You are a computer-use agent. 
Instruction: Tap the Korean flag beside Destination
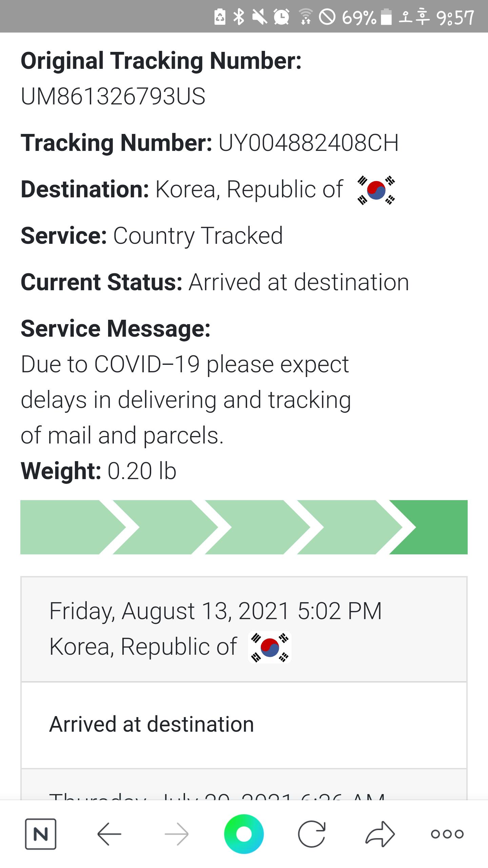[376, 190]
